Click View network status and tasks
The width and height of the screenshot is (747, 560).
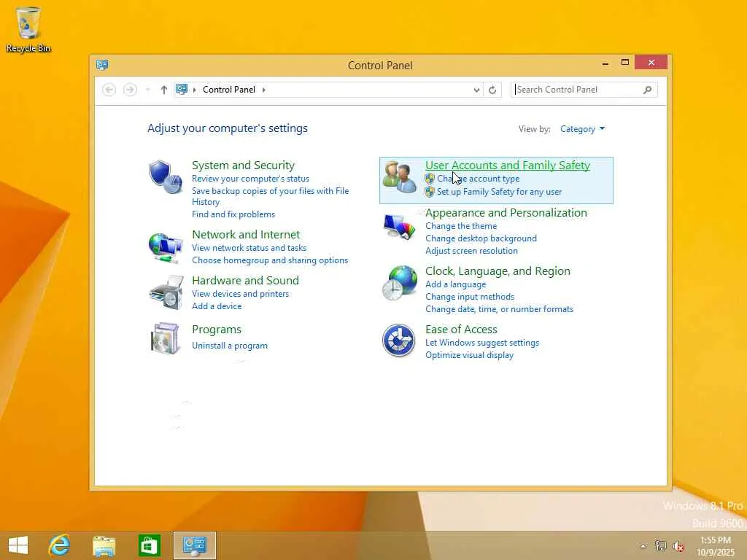click(249, 248)
